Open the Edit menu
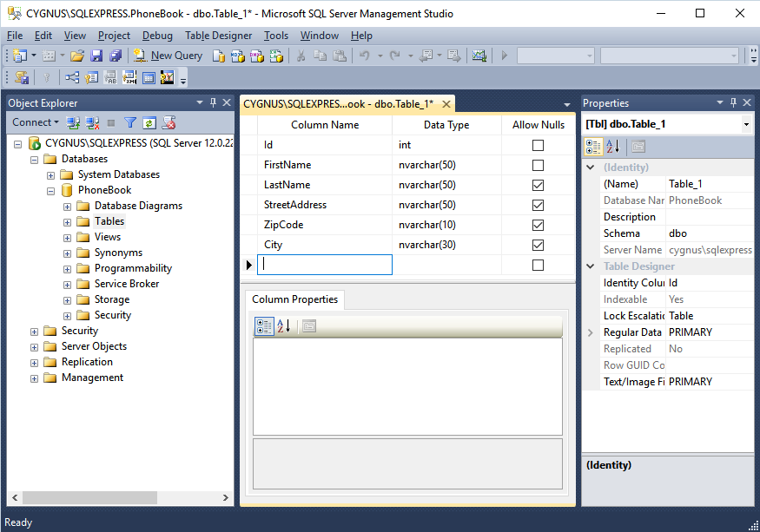 click(x=43, y=36)
